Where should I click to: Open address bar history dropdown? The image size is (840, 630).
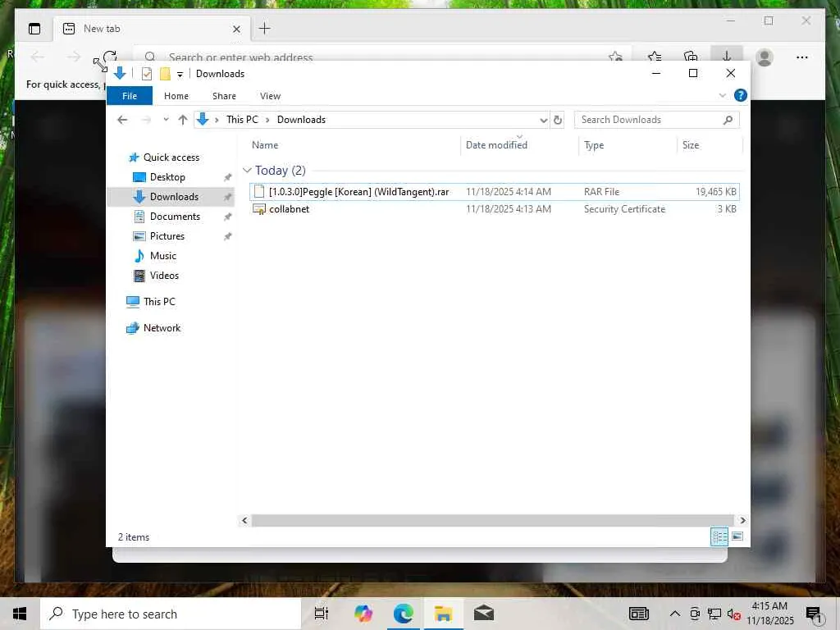tap(543, 120)
